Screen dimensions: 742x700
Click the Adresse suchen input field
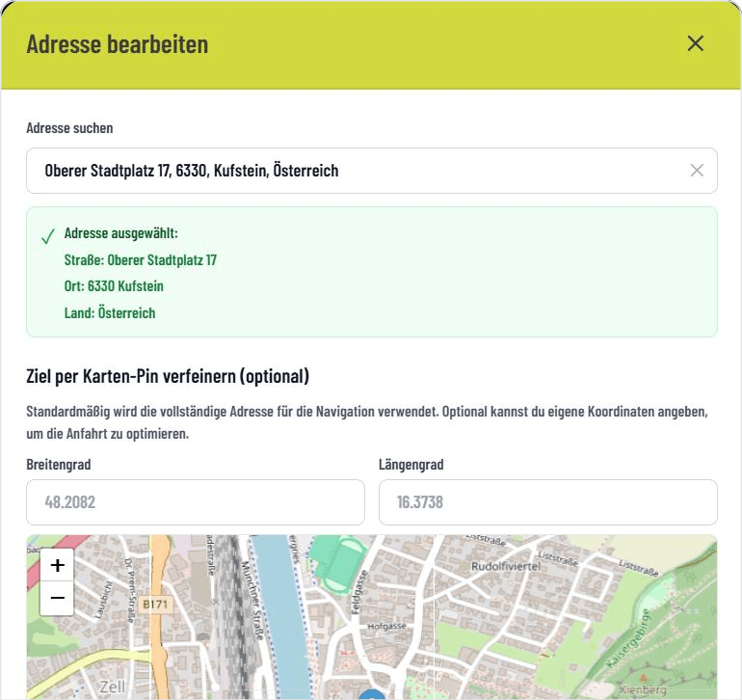(371, 171)
